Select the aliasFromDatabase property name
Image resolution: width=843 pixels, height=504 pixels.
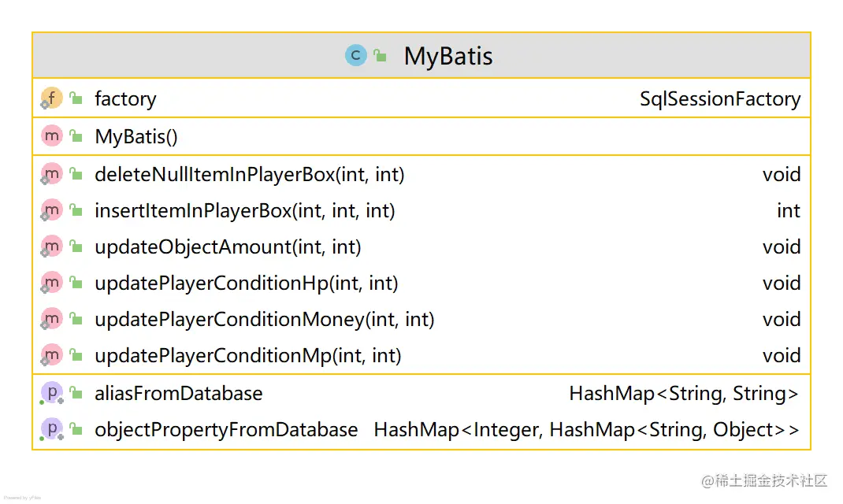[x=179, y=393]
